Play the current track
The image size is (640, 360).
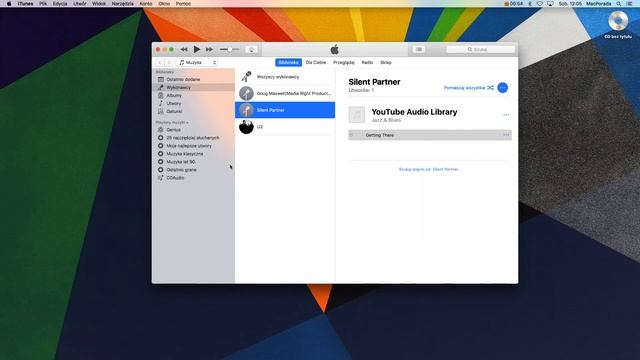click(197, 49)
